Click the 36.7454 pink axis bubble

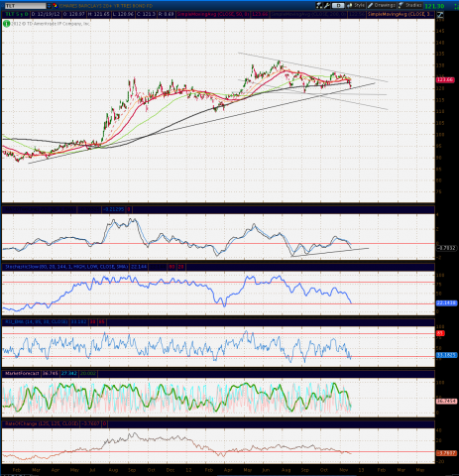[x=447, y=401]
